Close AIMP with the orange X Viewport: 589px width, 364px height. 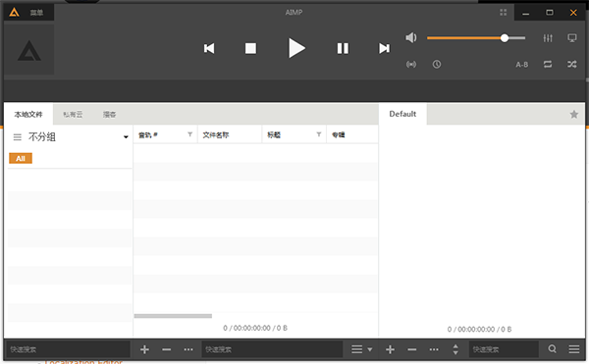click(x=573, y=13)
